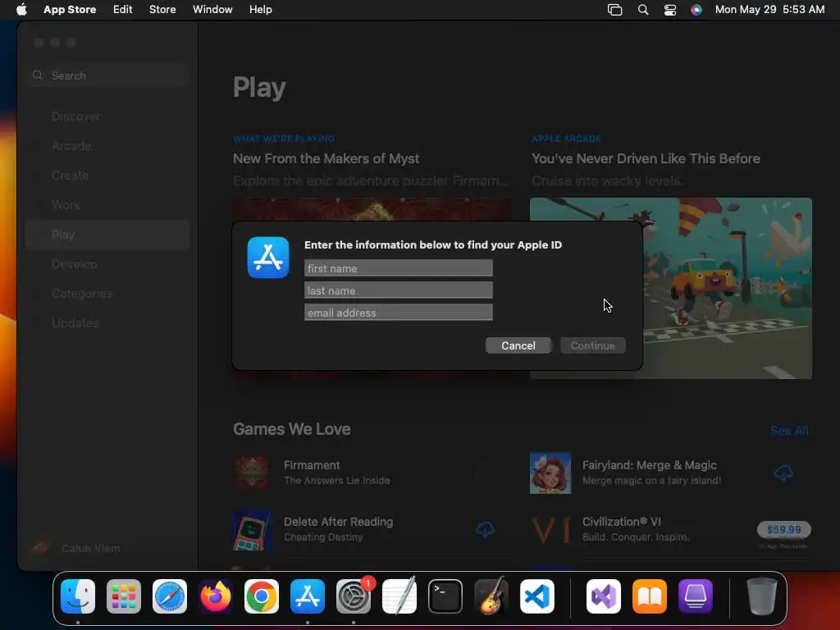
Task: Open the Store menu
Action: [x=162, y=9]
